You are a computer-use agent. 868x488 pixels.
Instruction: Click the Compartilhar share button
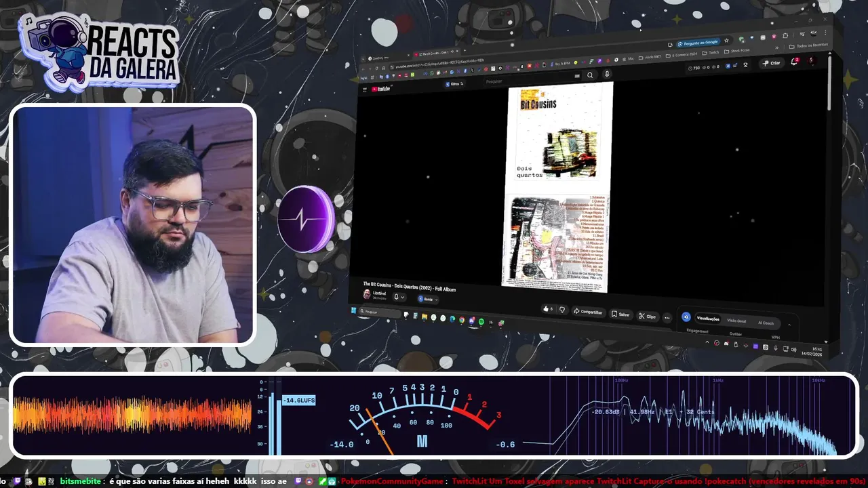pyautogui.click(x=588, y=312)
